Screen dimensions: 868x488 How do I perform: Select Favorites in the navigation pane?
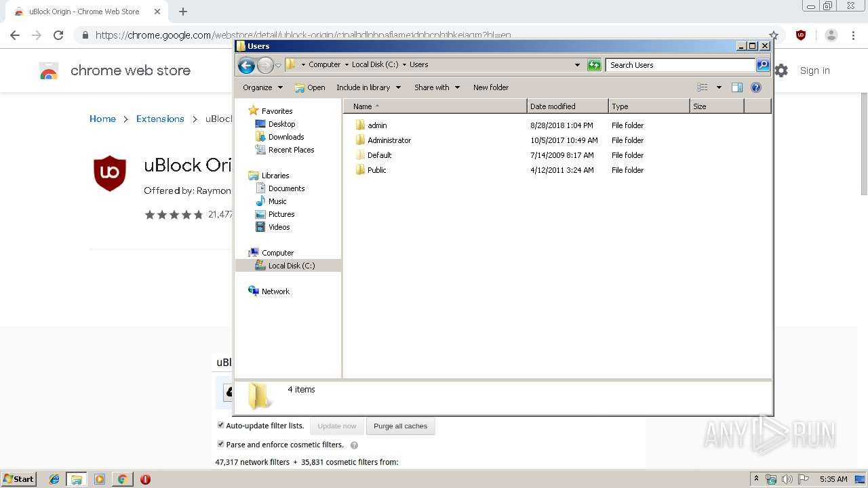[270, 111]
